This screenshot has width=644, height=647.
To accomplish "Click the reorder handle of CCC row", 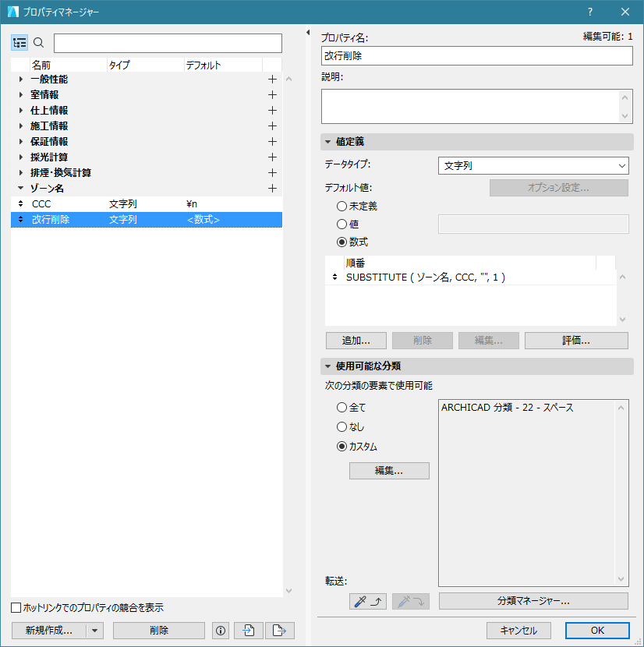I will click(x=20, y=203).
